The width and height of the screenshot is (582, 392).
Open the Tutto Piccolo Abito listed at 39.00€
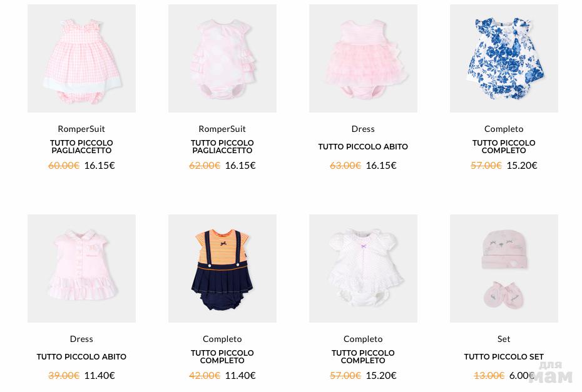pyautogui.click(x=81, y=357)
